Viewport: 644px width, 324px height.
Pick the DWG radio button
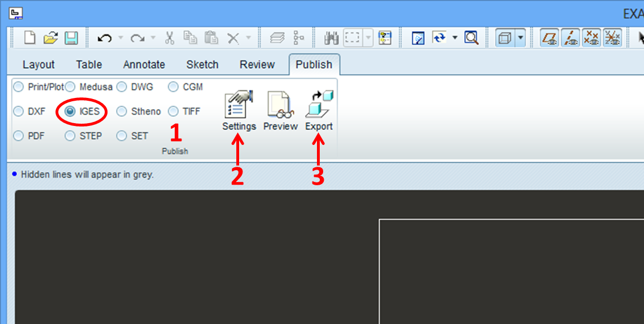pyautogui.click(x=122, y=87)
